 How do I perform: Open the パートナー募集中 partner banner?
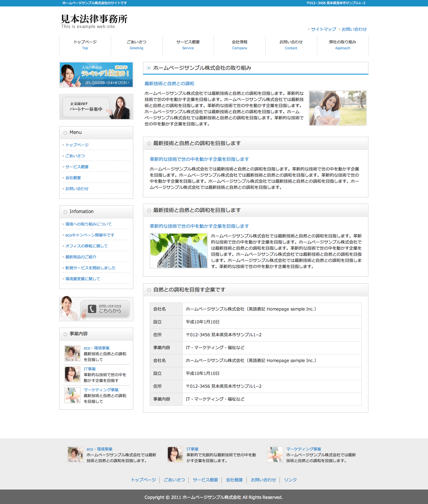click(x=96, y=107)
